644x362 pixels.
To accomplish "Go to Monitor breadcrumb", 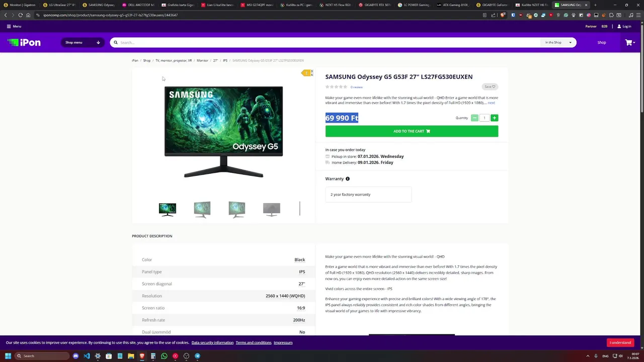I will point(202,60).
